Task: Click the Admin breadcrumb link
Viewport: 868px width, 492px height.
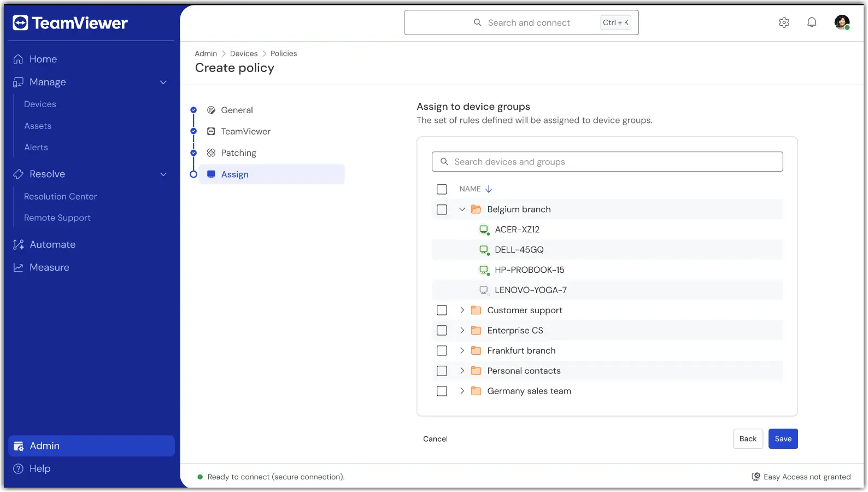Action: [x=206, y=54]
